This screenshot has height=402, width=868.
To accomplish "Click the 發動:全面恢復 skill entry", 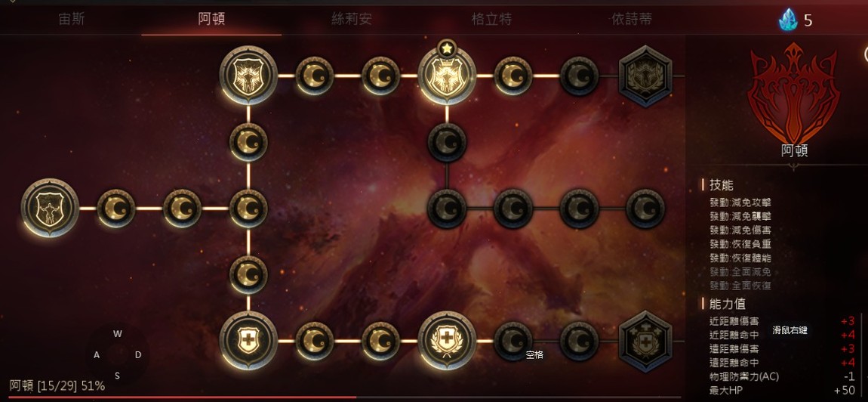I will click(740, 286).
